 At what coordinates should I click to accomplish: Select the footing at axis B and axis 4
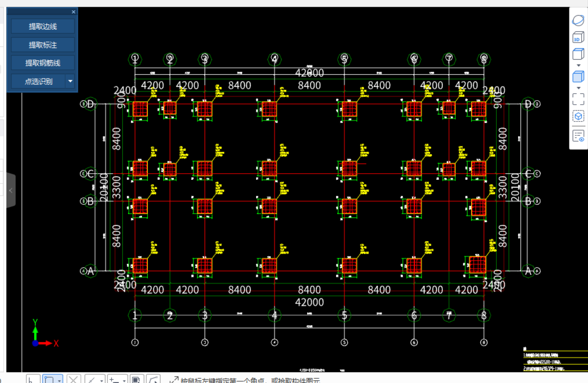pos(269,206)
